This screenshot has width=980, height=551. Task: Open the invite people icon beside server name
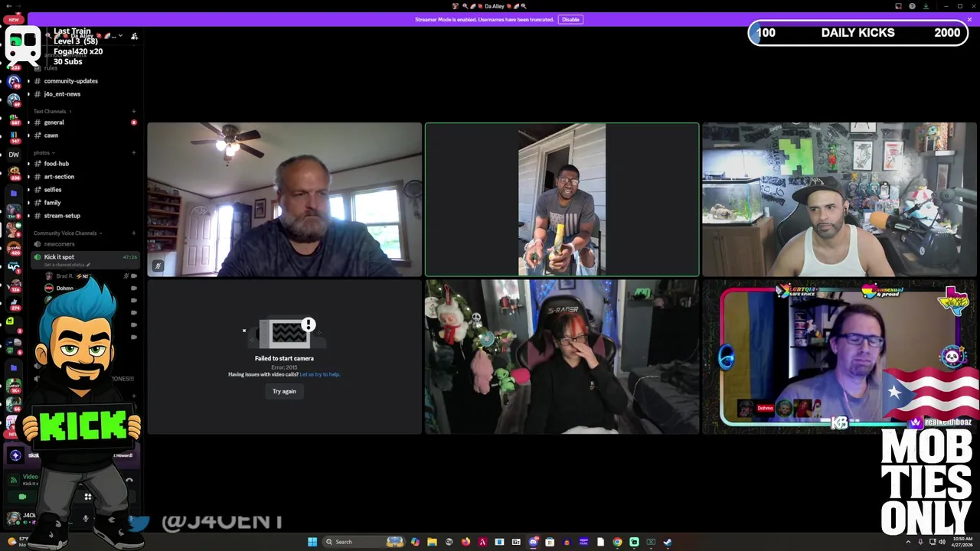click(134, 36)
